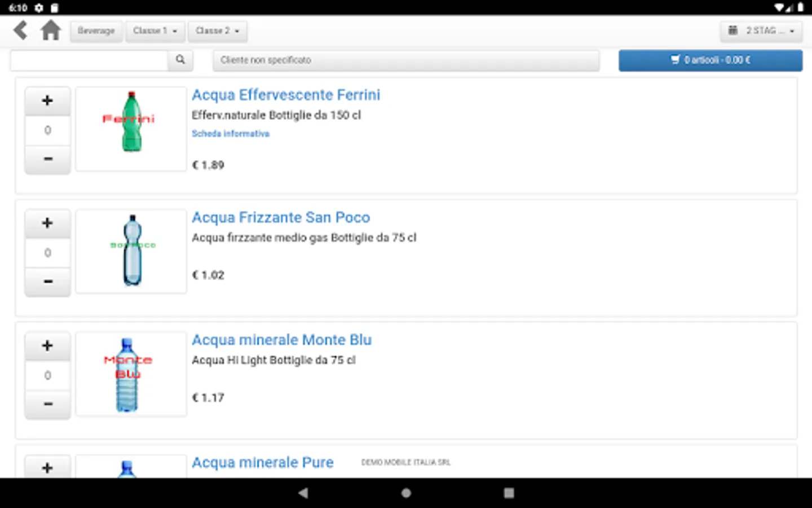Expand the 2 STAG dropdown menu
Image resolution: width=812 pixels, height=508 pixels.
coord(761,31)
